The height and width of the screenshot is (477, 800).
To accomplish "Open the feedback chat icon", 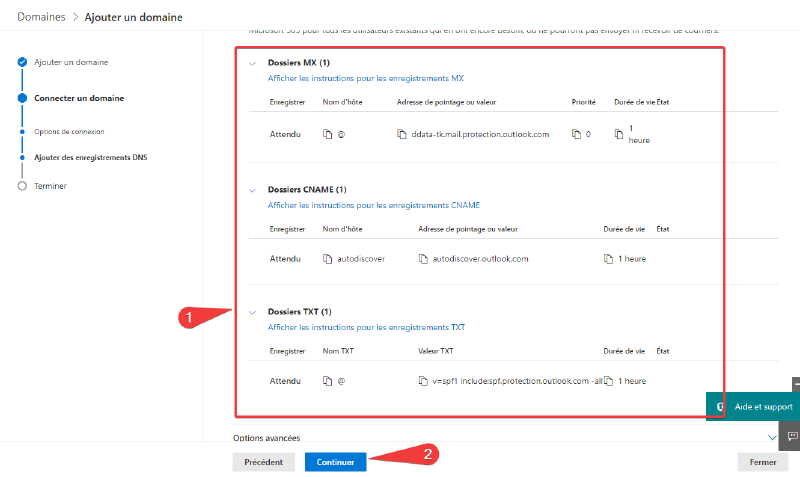I will point(792,436).
